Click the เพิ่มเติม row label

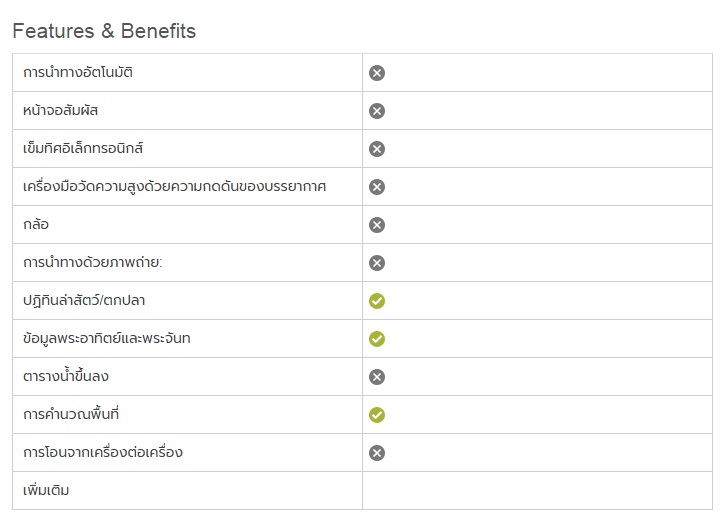(x=46, y=491)
